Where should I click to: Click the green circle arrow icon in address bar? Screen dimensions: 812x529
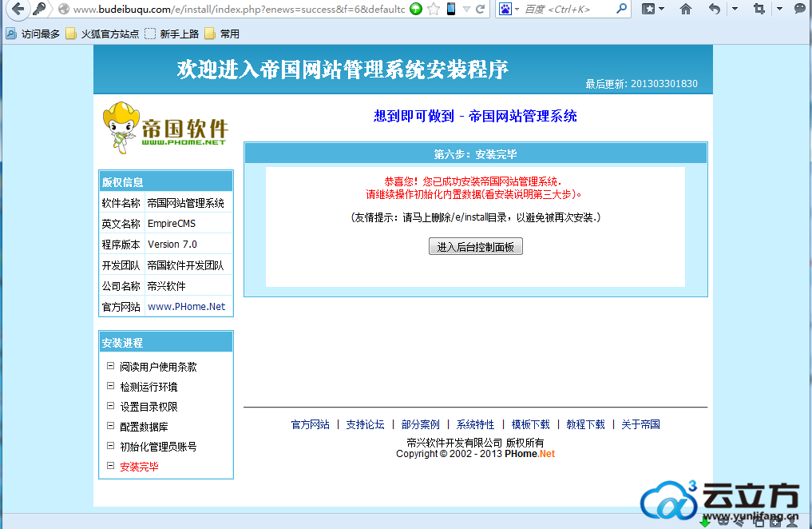[416, 9]
